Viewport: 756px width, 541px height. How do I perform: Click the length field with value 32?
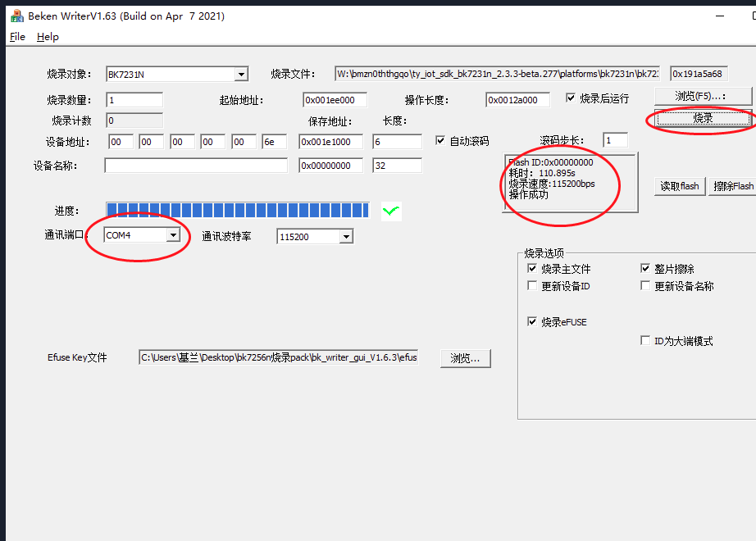pos(398,166)
